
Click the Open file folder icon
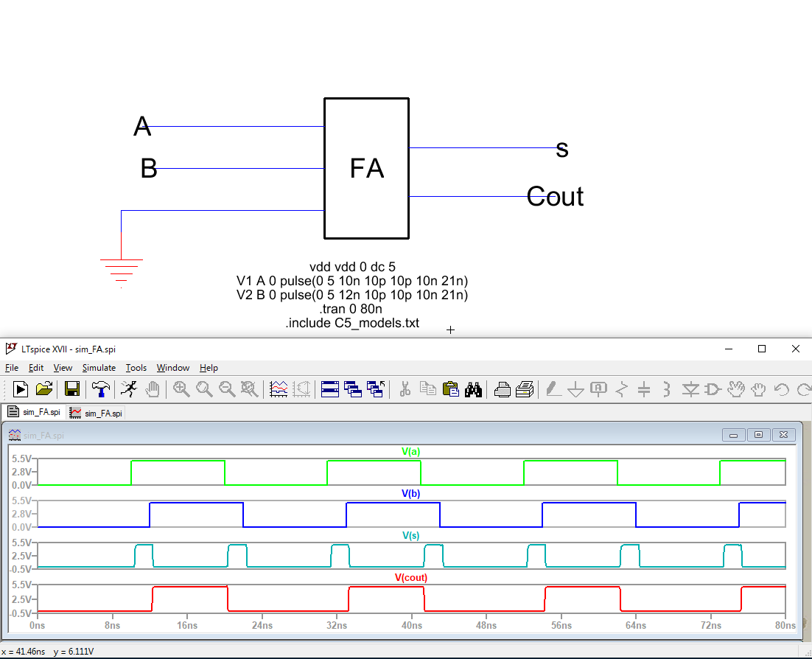coord(44,389)
